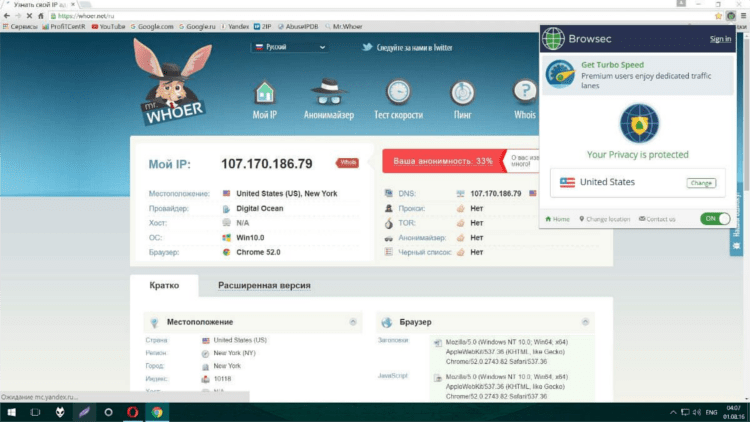This screenshot has width=750, height=422.
Task: Click the red Whois badge near IP
Action: pyautogui.click(x=347, y=163)
